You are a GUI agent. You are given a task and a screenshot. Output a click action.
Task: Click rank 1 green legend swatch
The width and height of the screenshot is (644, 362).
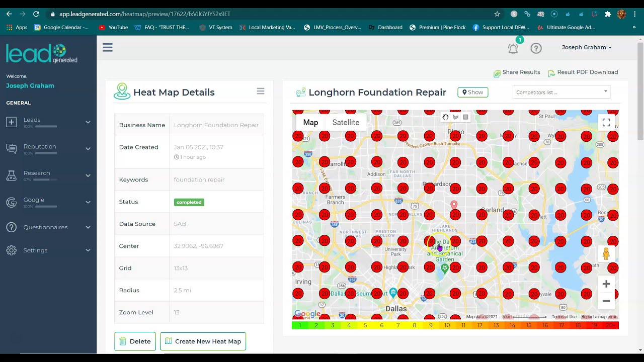tap(300, 326)
